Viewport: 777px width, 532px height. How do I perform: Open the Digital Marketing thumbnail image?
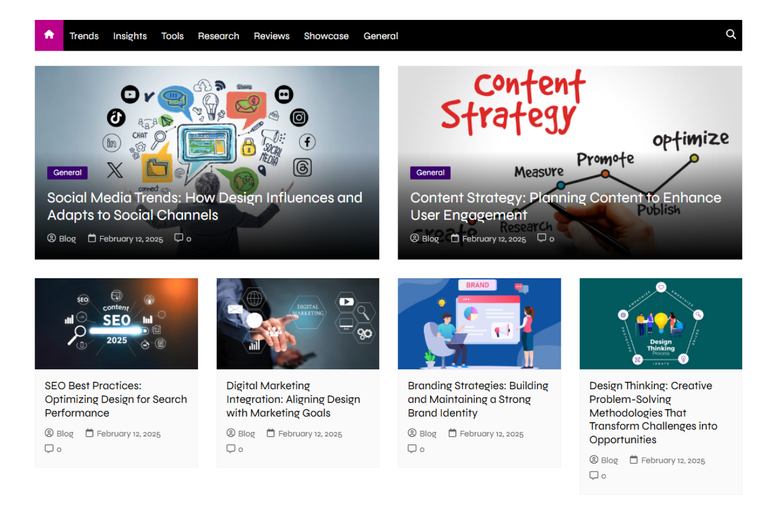[297, 324]
